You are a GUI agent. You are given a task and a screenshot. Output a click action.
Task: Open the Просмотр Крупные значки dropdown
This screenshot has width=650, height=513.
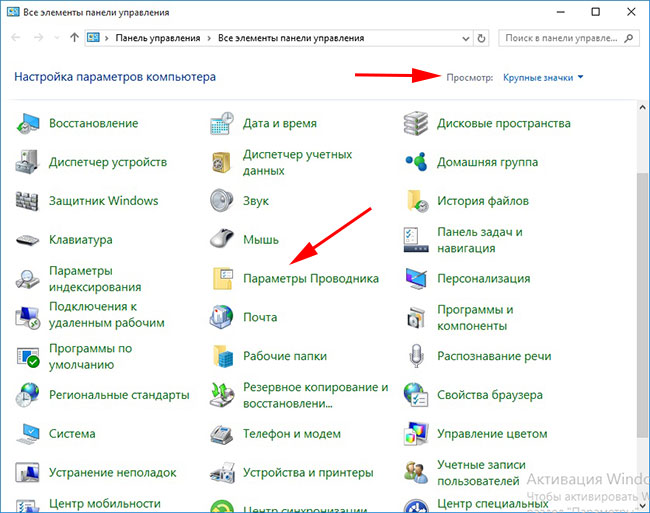pyautogui.click(x=543, y=77)
